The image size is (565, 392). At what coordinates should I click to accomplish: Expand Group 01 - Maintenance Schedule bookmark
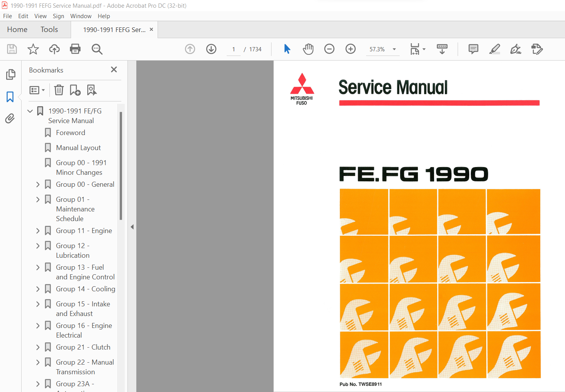coord(38,199)
